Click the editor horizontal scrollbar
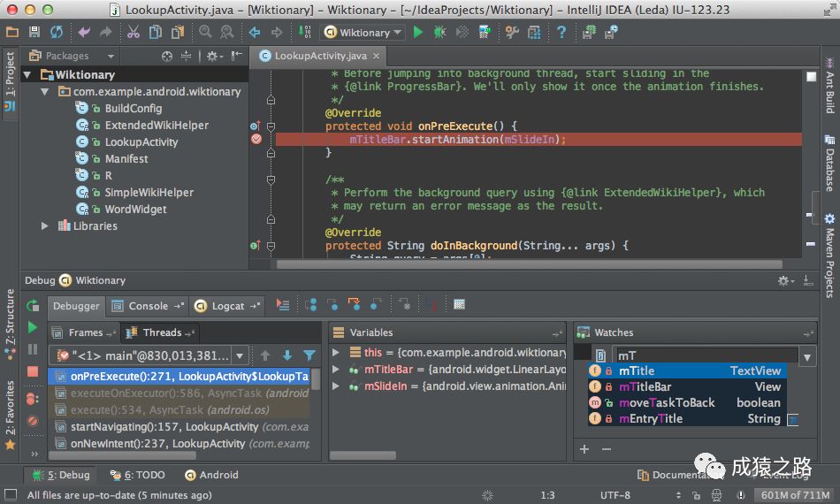 530,264
